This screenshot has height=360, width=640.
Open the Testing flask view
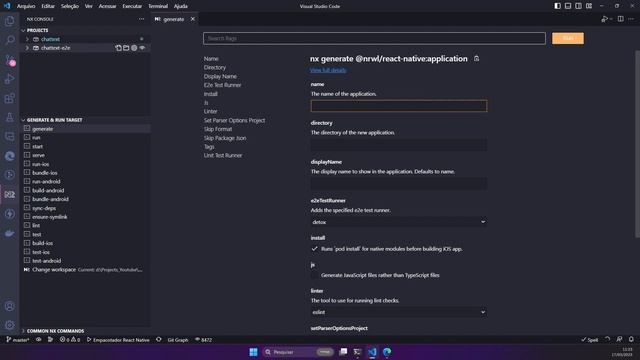pyautogui.click(x=9, y=118)
